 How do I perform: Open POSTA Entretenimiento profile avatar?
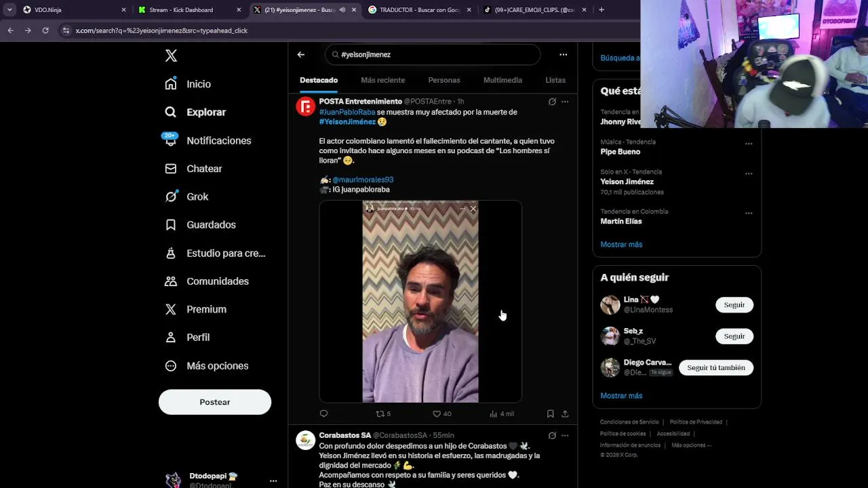pyautogui.click(x=306, y=106)
